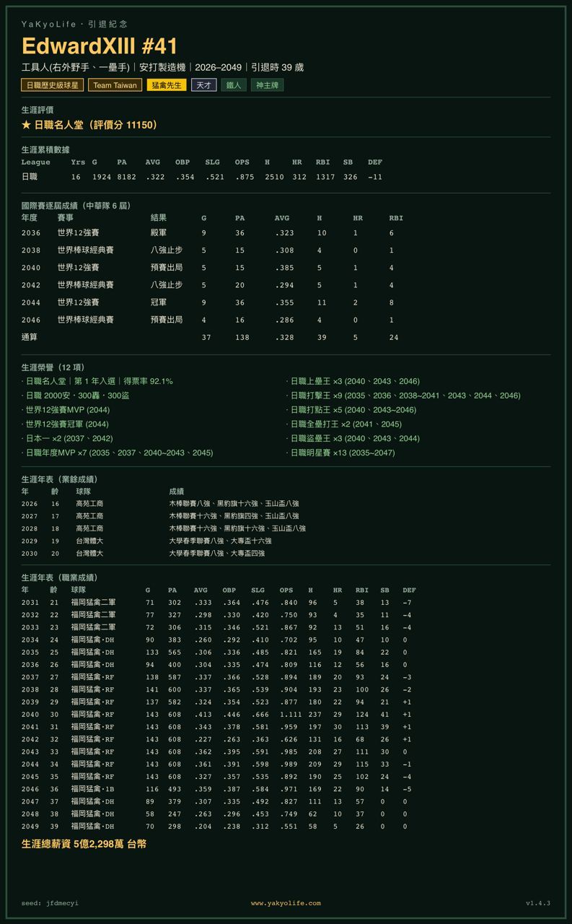Click the 日職歷史級球星 badge
This screenshot has height=924, width=572.
53,85
